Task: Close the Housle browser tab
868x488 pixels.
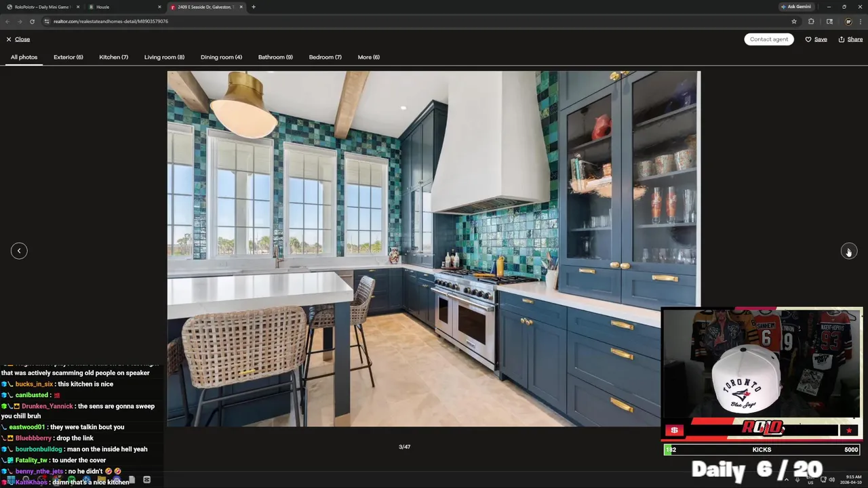Action: pyautogui.click(x=160, y=7)
